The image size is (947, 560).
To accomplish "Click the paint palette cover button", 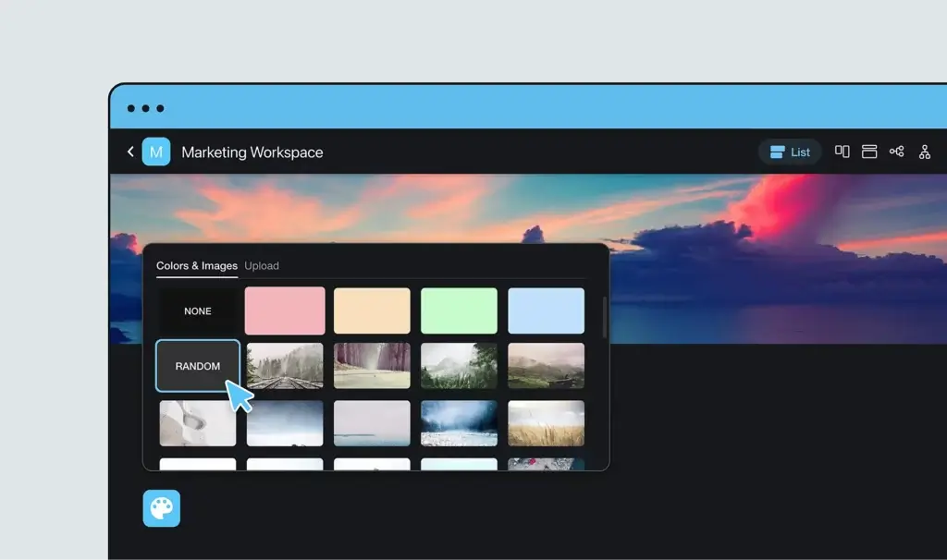I will (x=162, y=508).
